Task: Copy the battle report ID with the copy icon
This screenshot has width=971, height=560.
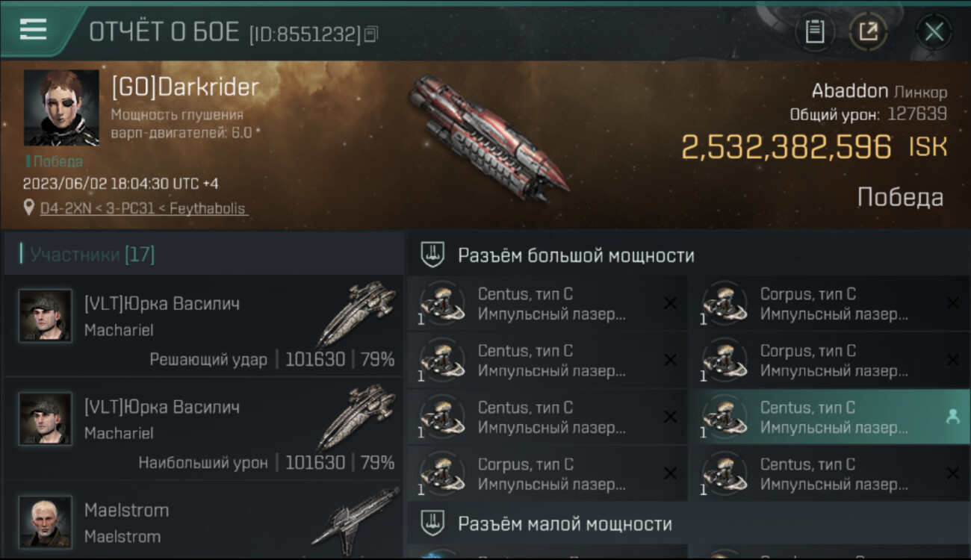Action: (371, 34)
